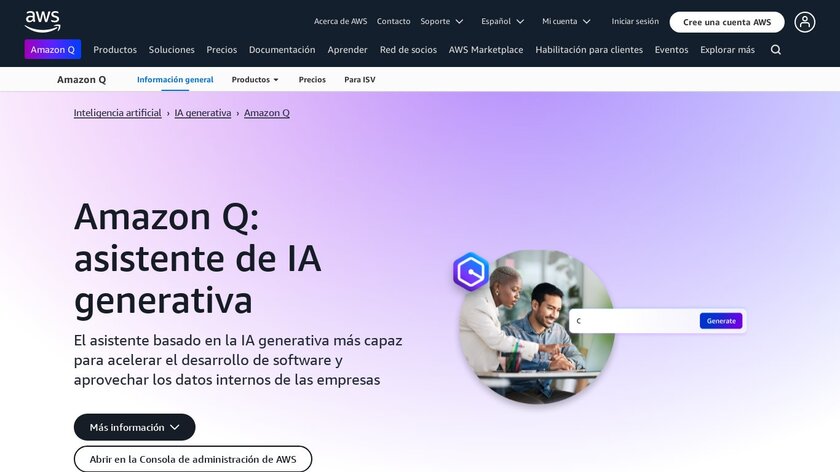
Task: Click the user profile avatar icon
Action: click(x=805, y=22)
